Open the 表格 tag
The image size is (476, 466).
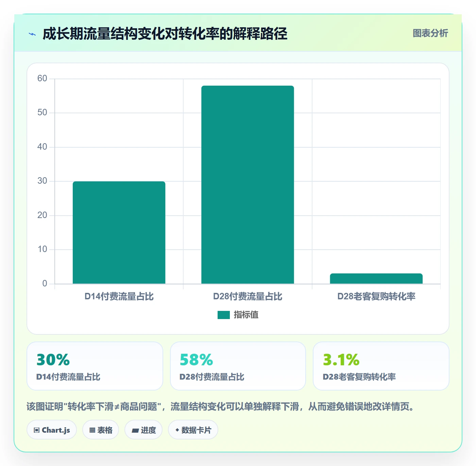point(101,430)
